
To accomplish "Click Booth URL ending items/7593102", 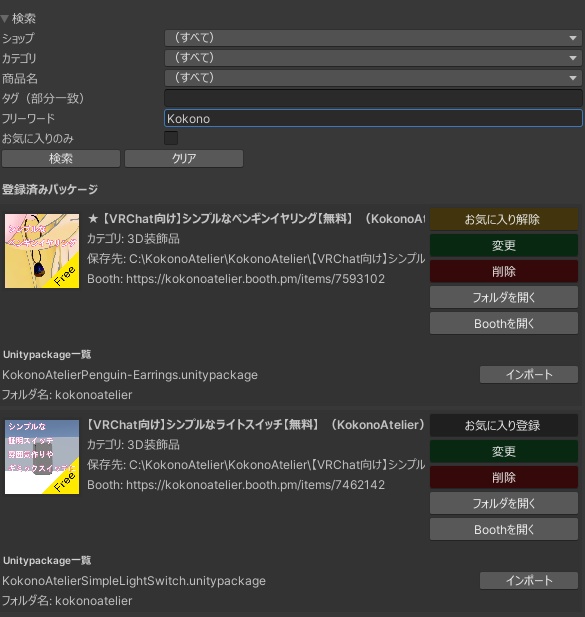I will (255, 279).
